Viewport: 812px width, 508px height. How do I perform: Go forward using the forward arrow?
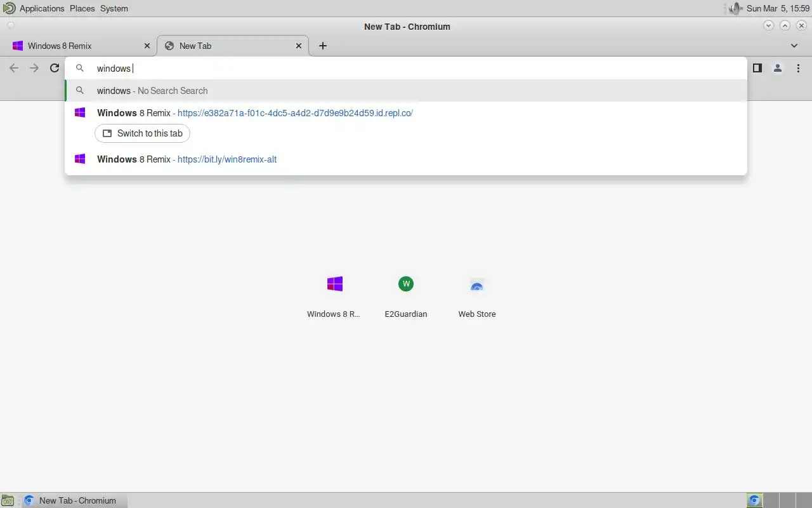[x=34, y=68]
